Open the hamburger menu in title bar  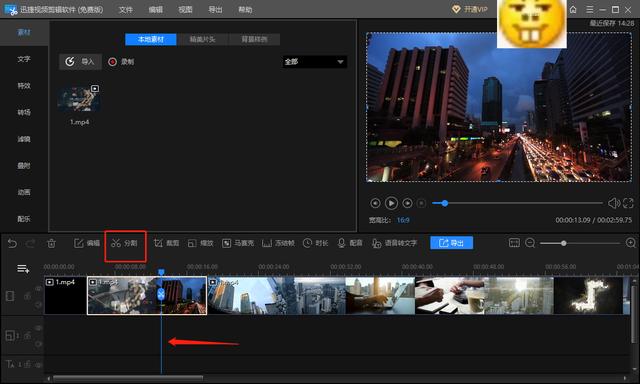pyautogui.click(x=590, y=9)
